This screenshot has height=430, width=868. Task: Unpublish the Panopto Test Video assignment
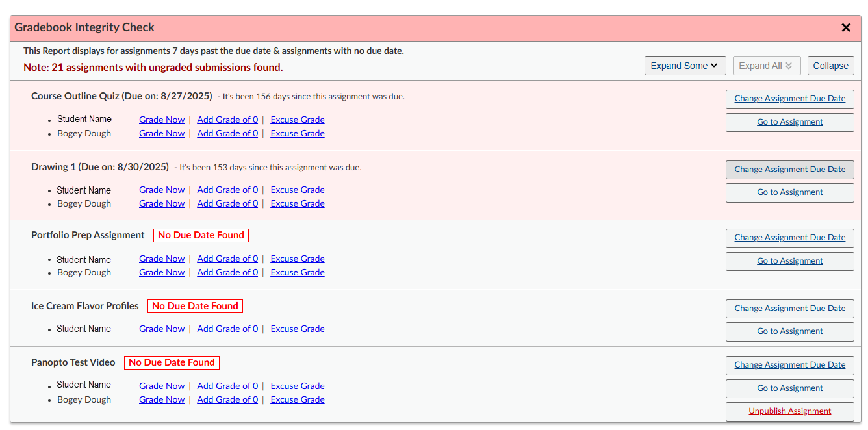[789, 411]
